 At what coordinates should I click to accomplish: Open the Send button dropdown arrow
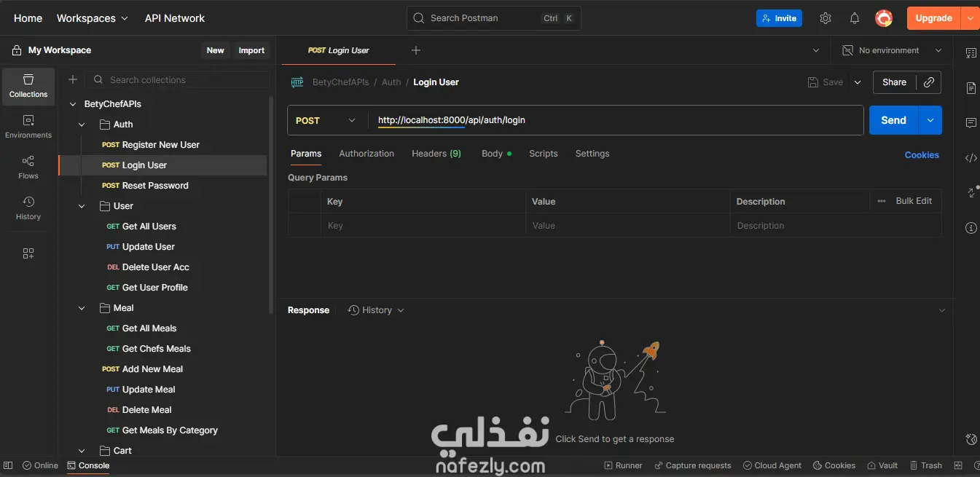pos(930,120)
